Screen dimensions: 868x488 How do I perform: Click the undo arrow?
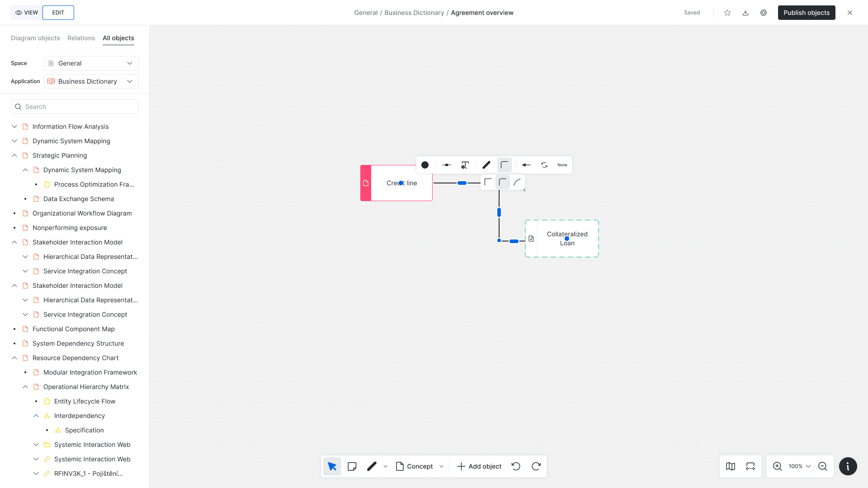(516, 466)
